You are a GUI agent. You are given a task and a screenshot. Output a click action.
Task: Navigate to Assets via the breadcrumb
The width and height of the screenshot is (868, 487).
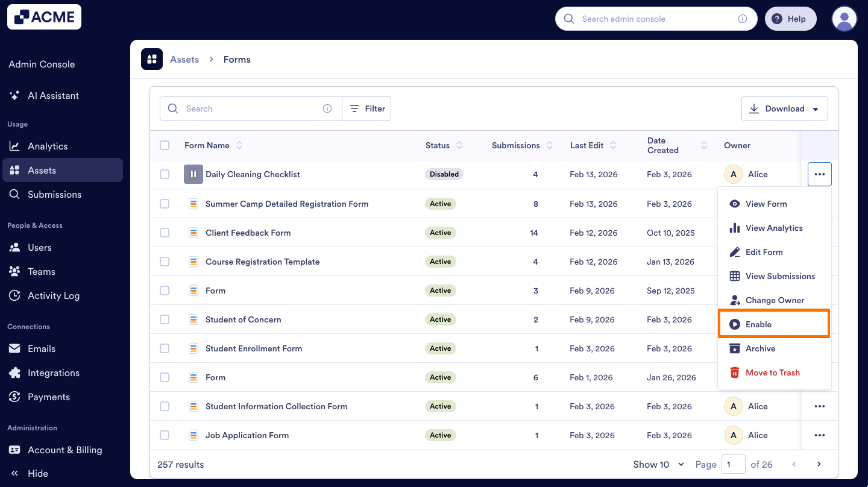[x=184, y=59]
